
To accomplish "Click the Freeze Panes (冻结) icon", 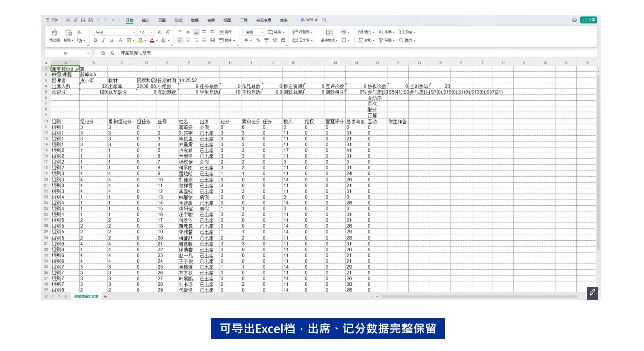I will pyautogui.click(x=403, y=32).
